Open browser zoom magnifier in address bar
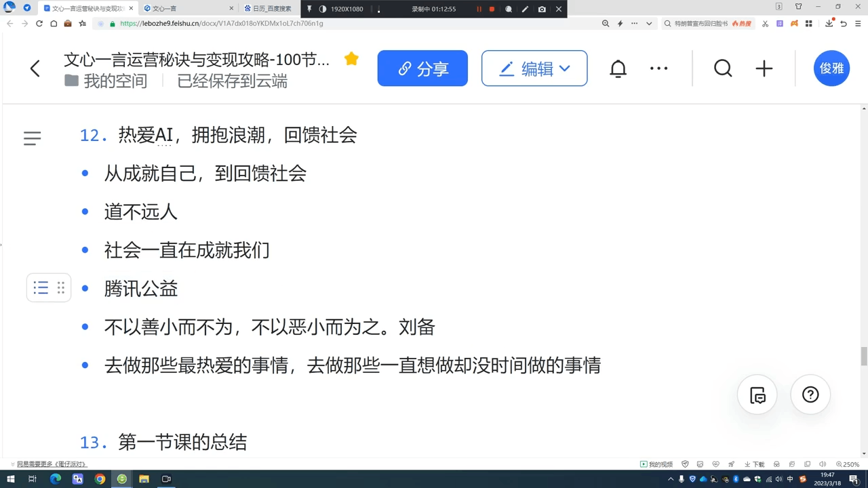The height and width of the screenshot is (488, 868). (x=606, y=23)
